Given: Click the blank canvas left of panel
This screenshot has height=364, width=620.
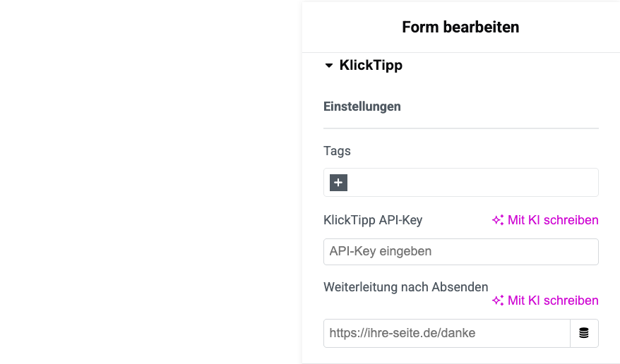Looking at the screenshot, I should (148, 183).
